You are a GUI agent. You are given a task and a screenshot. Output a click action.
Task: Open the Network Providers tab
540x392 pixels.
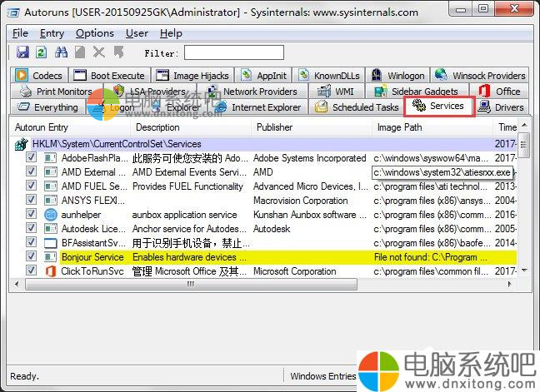pos(252,91)
